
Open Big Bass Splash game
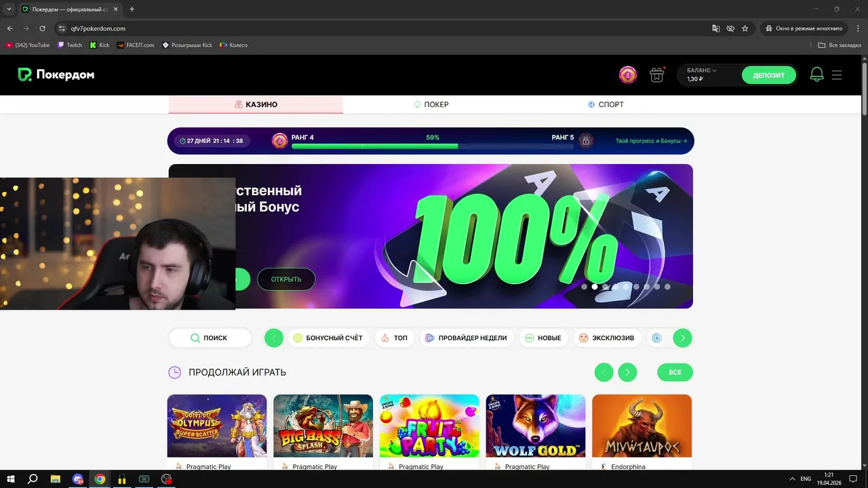323,426
